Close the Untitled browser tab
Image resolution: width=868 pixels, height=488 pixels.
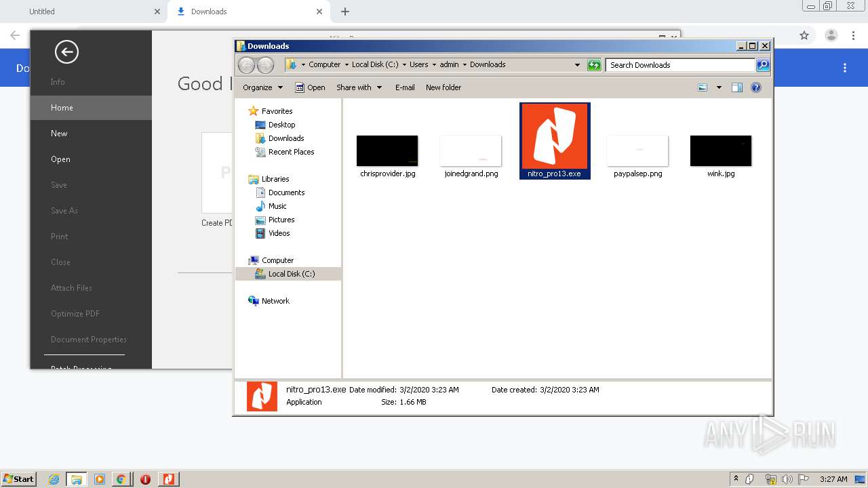pyautogui.click(x=157, y=12)
